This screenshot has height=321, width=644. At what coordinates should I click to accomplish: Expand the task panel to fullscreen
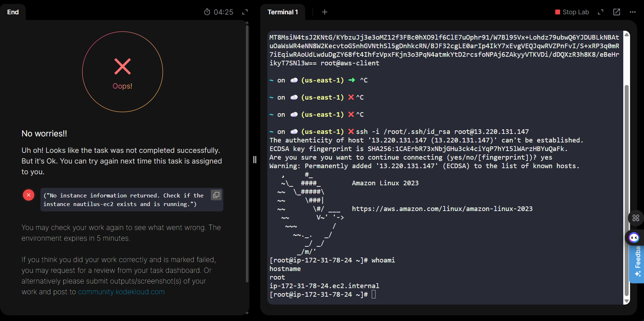coord(245,12)
